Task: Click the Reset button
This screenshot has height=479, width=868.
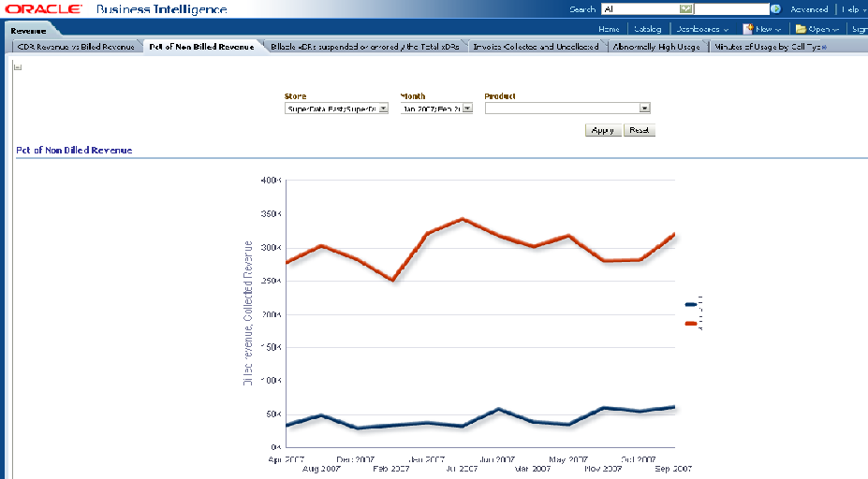Action: click(x=640, y=131)
